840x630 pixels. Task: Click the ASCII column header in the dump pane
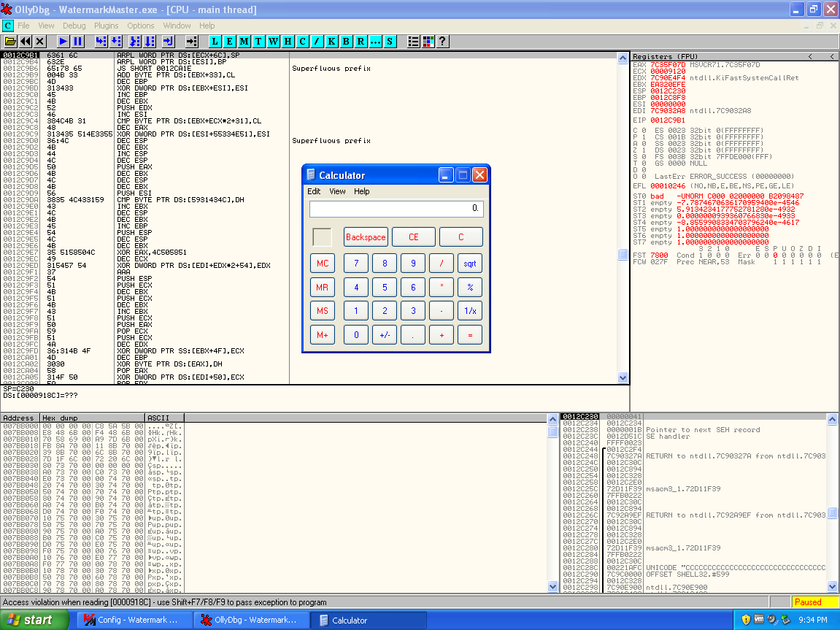[x=165, y=418]
